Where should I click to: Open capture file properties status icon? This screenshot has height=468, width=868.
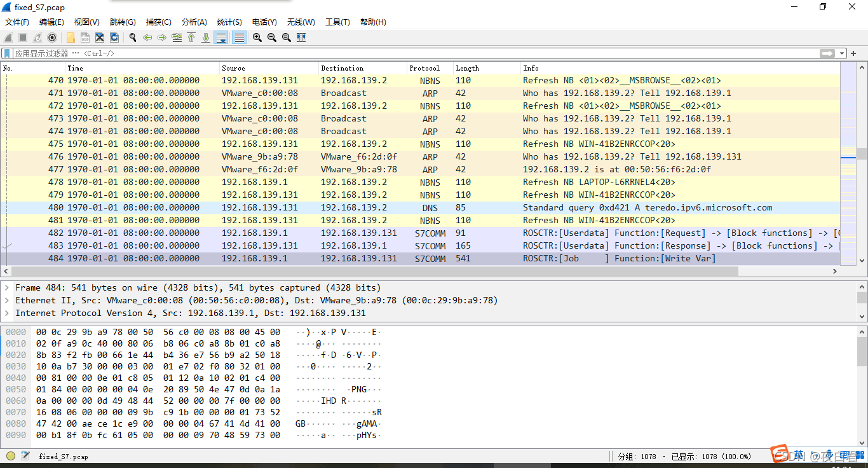coord(25,456)
